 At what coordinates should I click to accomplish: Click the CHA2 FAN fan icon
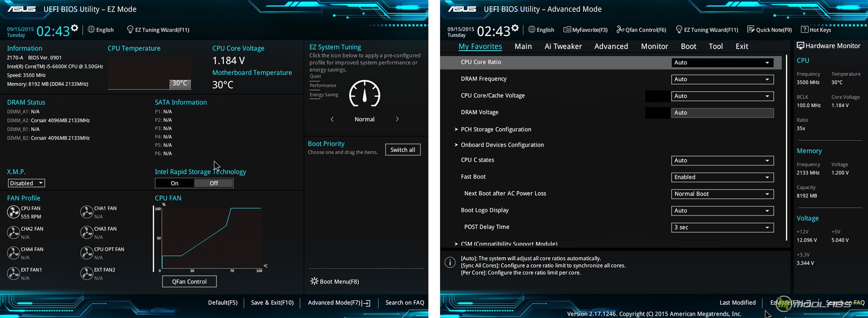(x=14, y=232)
